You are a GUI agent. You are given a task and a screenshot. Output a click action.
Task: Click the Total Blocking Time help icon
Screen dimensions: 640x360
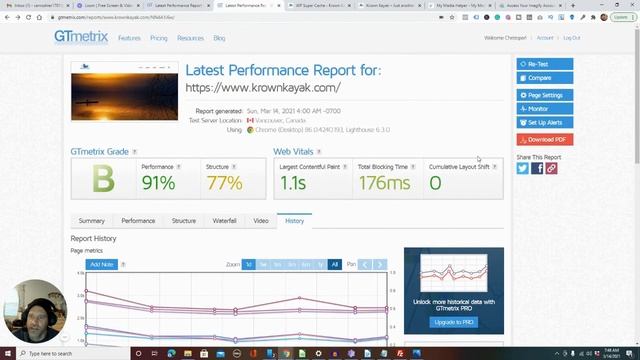tap(413, 167)
